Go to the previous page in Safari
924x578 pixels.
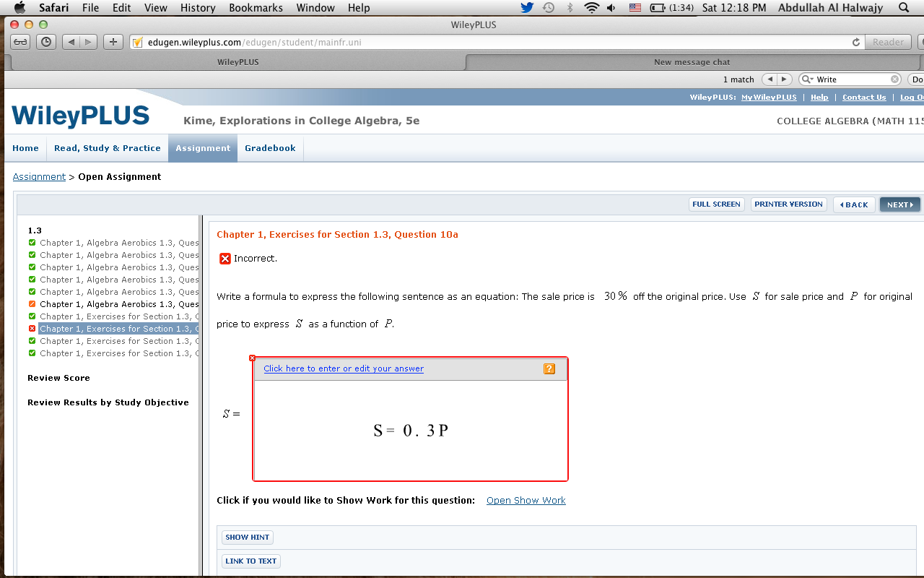71,42
